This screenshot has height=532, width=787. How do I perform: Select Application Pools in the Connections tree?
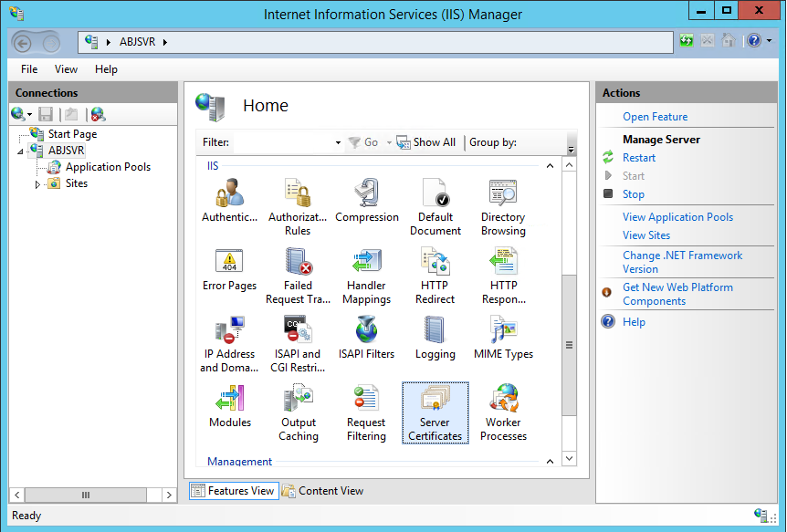tap(107, 166)
